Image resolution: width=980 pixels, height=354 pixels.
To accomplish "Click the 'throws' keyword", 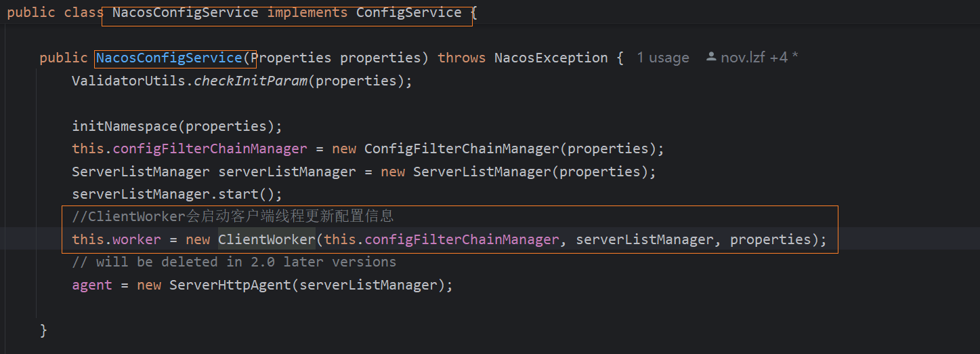I will (462, 58).
